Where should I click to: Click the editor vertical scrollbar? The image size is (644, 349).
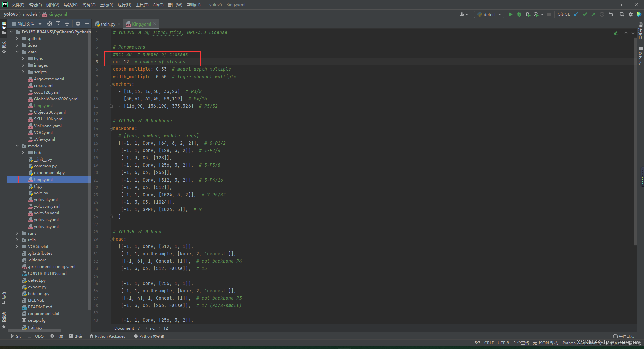(635, 141)
